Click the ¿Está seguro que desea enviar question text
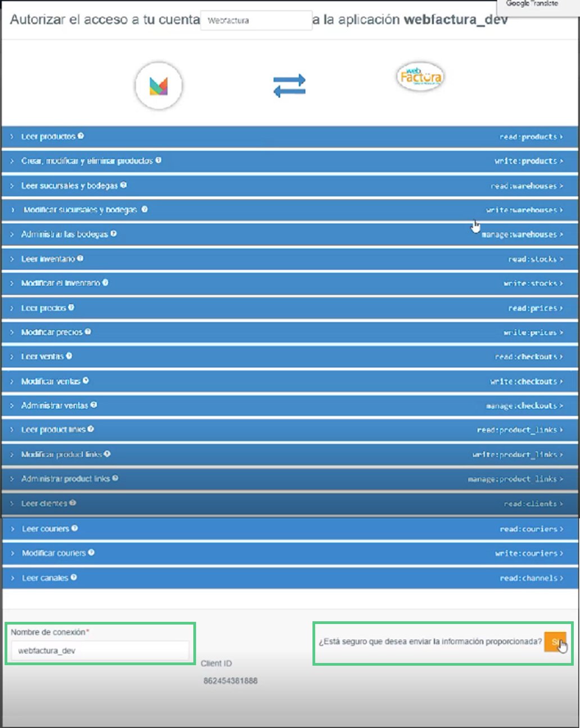The width and height of the screenshot is (580, 728). coord(431,641)
